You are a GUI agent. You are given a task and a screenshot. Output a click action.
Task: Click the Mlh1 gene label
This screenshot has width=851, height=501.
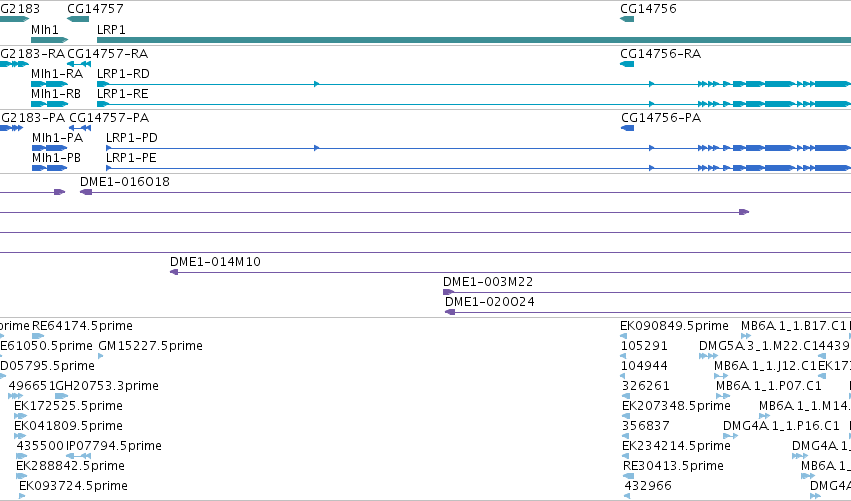pos(45,29)
